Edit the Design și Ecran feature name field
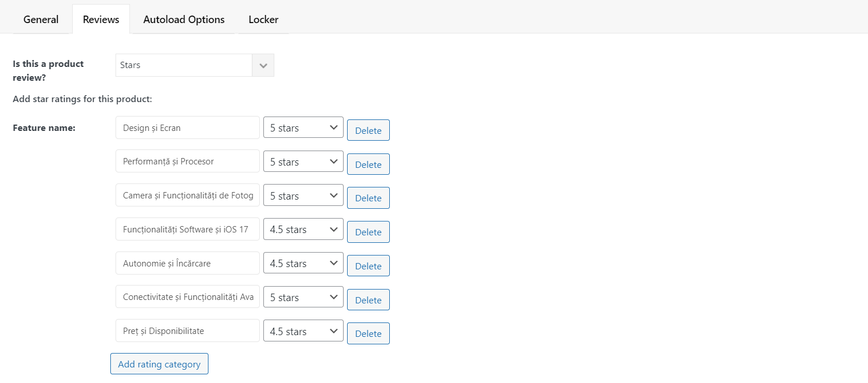This screenshot has width=868, height=383. point(188,127)
